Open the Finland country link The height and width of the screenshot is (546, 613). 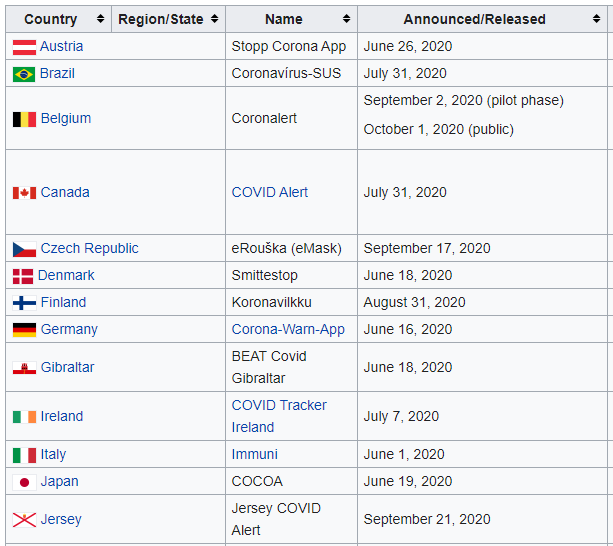pos(63,302)
